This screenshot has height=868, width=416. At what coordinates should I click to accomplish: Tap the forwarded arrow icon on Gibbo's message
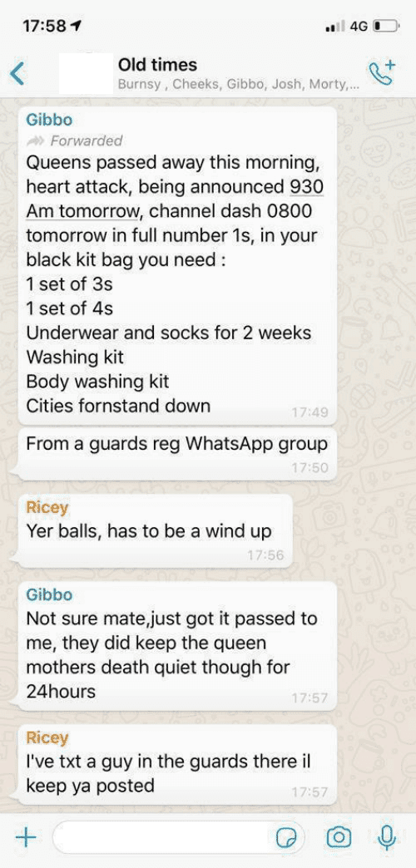(x=36, y=141)
